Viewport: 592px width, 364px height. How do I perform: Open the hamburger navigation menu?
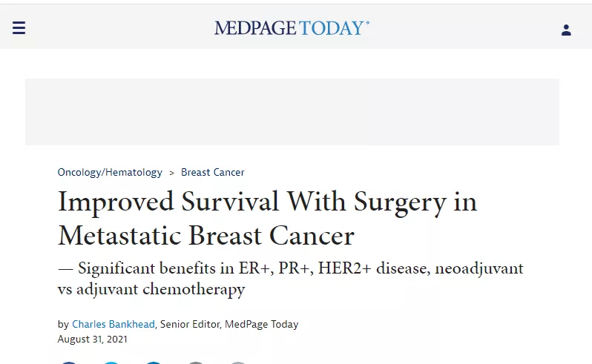[x=19, y=28]
